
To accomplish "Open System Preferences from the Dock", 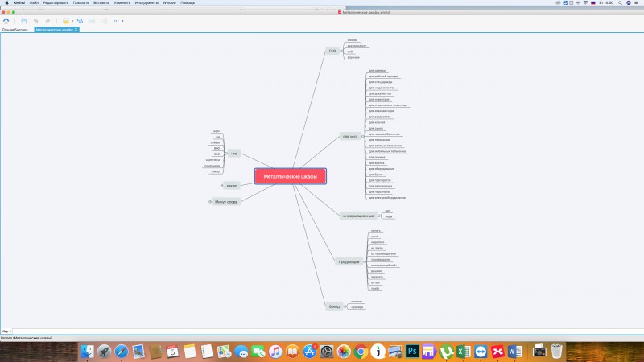I will 327,352.
